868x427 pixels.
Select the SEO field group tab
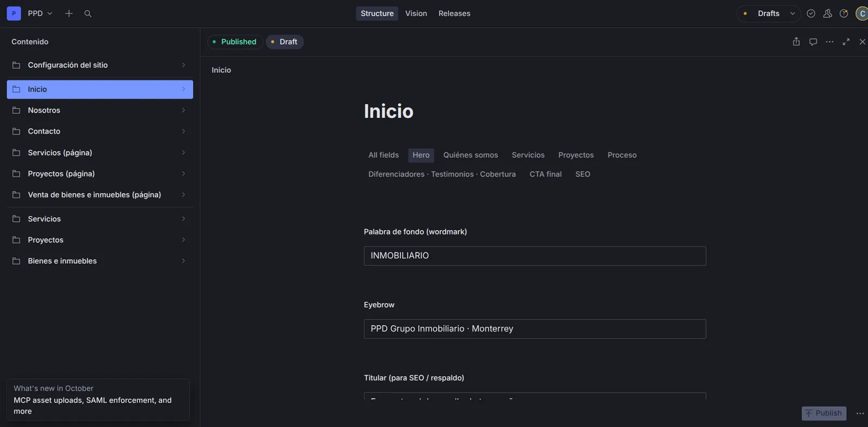tap(583, 174)
